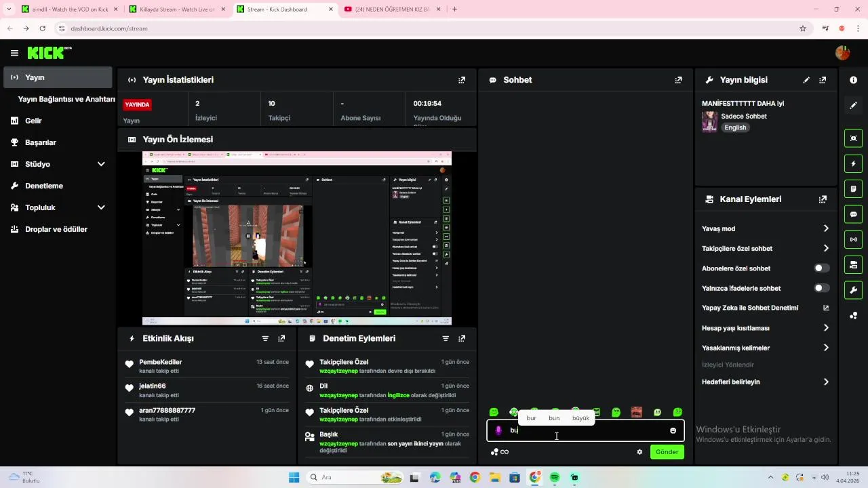Image resolution: width=868 pixels, height=488 pixels.
Task: Open the hamburger menu next to Kick logo
Action: (x=14, y=53)
